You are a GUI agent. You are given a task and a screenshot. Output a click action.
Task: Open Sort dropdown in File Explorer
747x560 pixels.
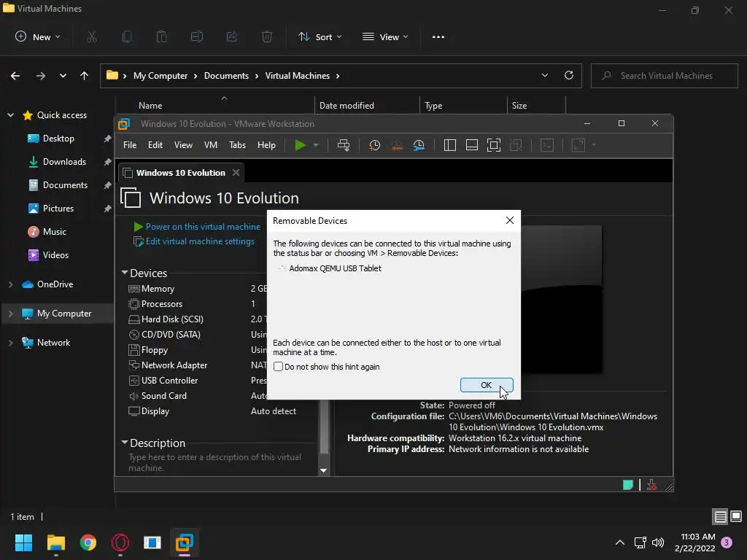coord(320,36)
